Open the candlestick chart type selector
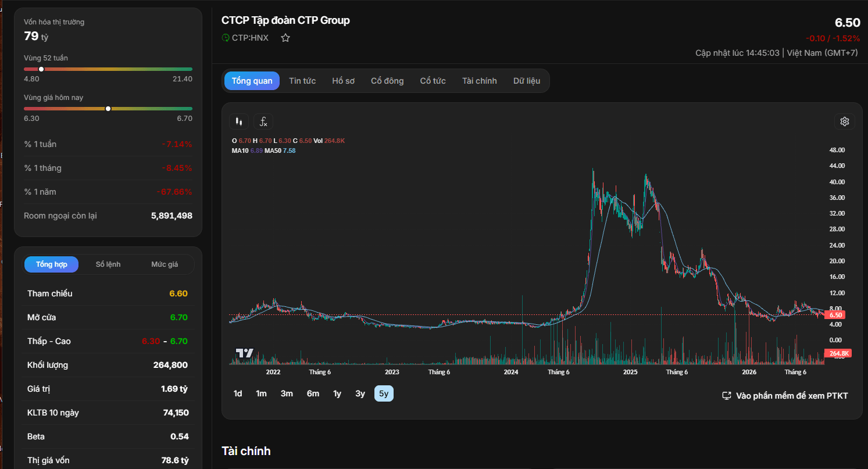868x469 pixels. tap(238, 121)
